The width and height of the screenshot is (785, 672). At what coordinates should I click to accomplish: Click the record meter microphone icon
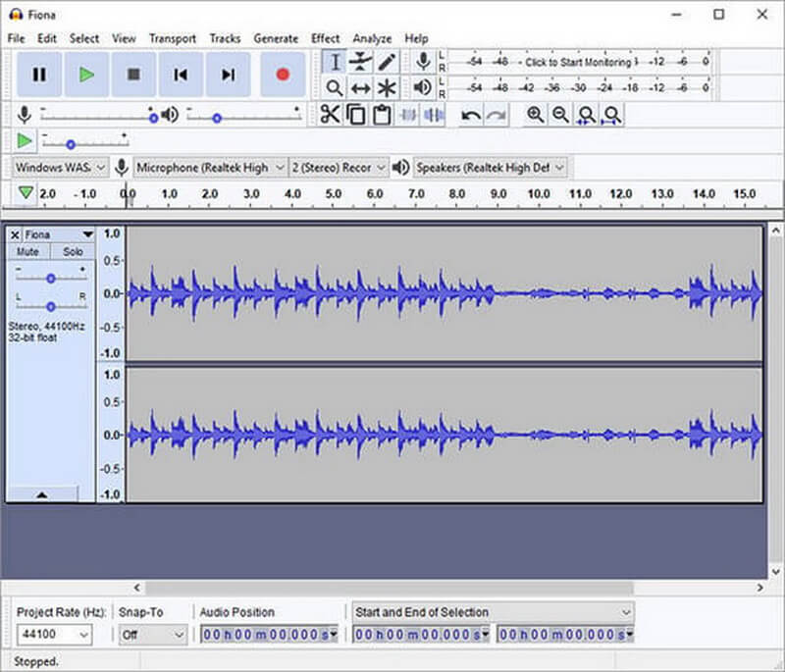click(x=424, y=62)
